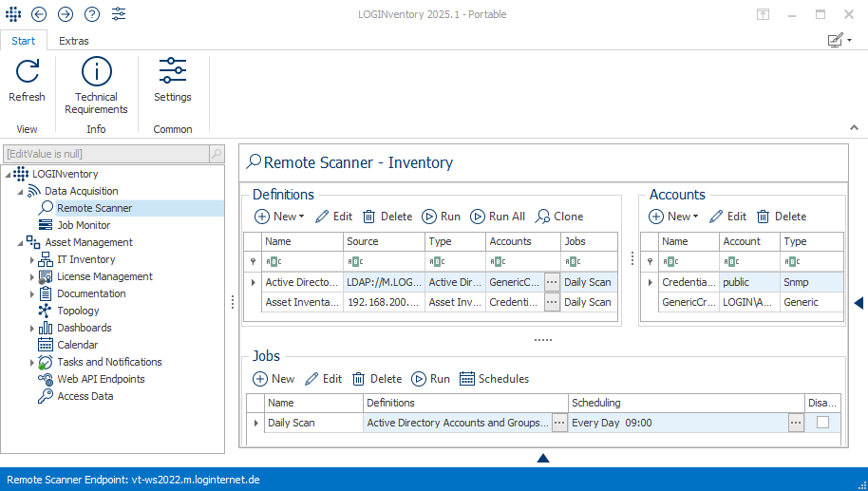Open Settings in the ribbon
The height and width of the screenshot is (491, 868).
[x=173, y=81]
